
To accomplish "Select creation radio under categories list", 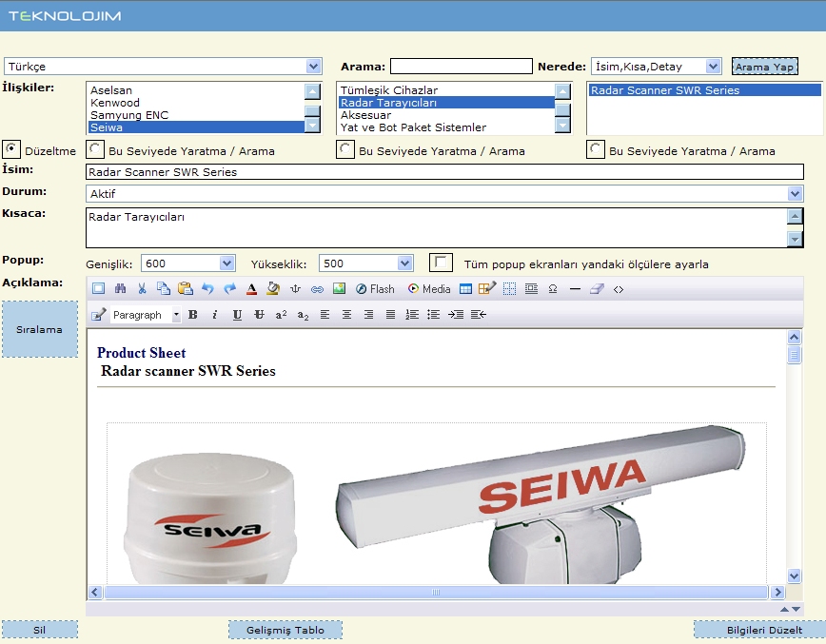I will point(345,149).
